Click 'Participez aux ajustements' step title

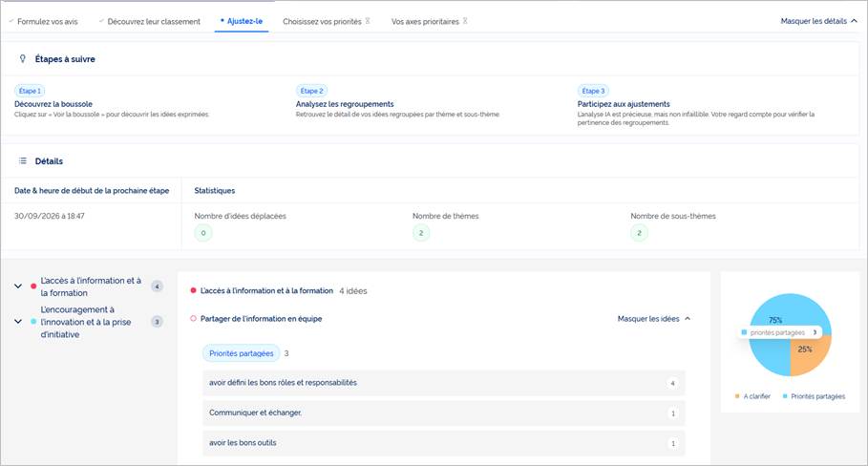pos(624,104)
